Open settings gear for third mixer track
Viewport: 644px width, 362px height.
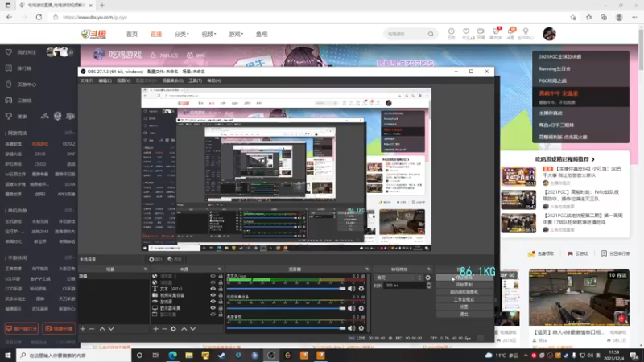tap(361, 328)
